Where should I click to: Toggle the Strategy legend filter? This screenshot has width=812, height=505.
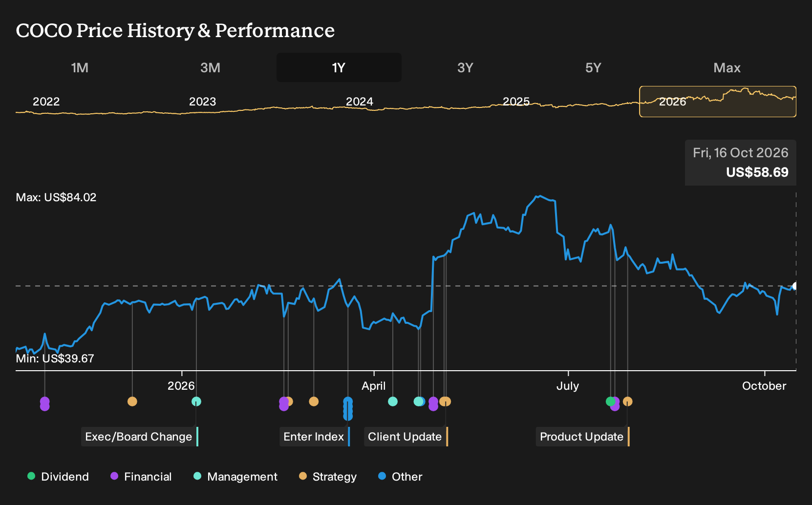[328, 477]
